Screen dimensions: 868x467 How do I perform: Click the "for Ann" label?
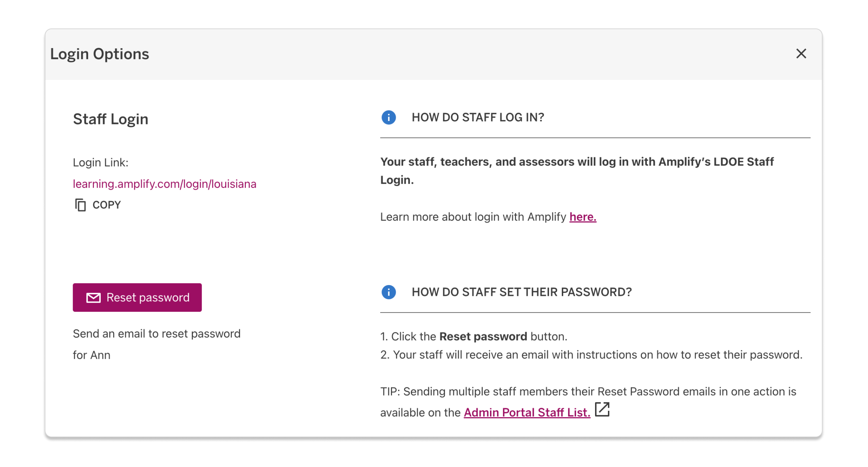92,355
